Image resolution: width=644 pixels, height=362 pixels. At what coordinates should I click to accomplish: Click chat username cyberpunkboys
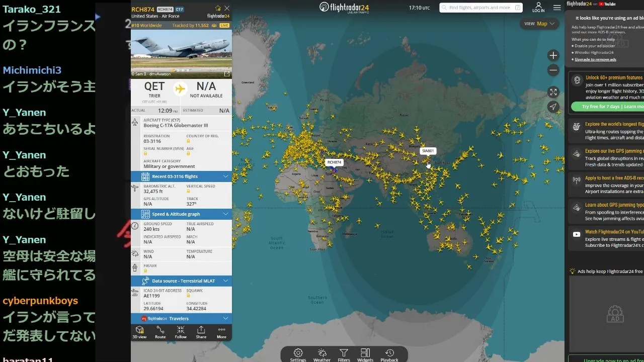click(40, 301)
